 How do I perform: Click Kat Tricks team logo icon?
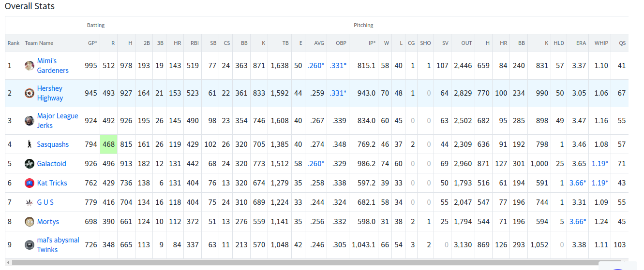coord(30,183)
